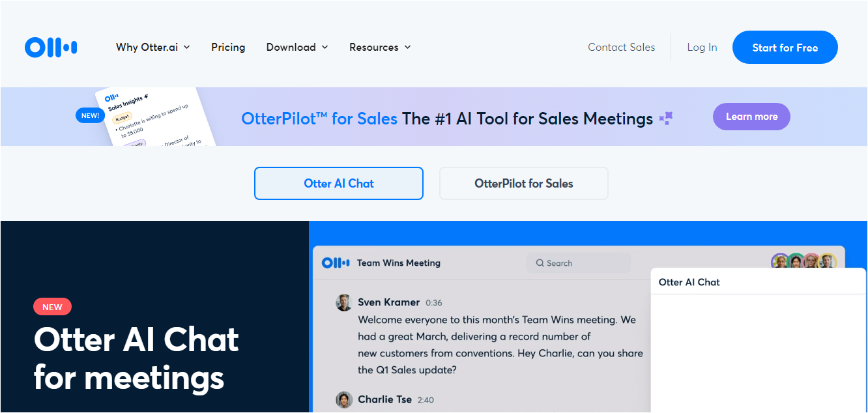The height and width of the screenshot is (413, 868).
Task: Click the participant avatars group
Action: [803, 262]
